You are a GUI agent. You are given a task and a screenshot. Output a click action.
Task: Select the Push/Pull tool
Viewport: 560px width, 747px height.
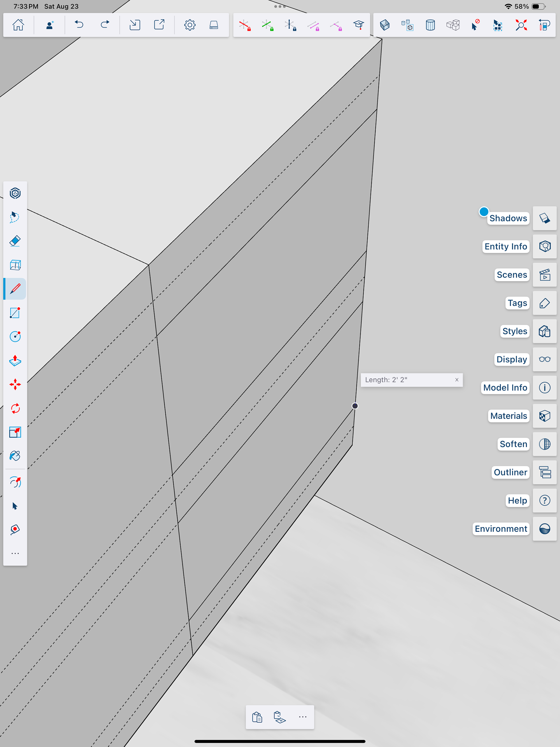[x=15, y=361]
